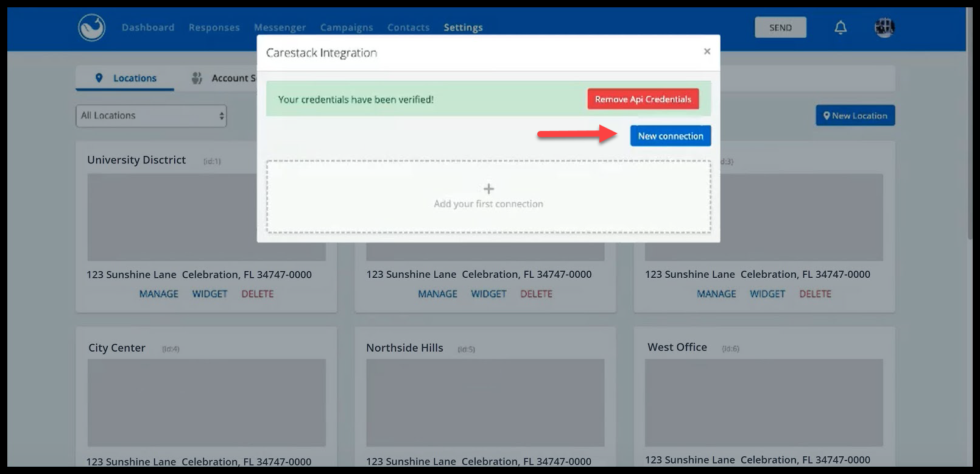Open Campaigns in the navigation bar

347,27
